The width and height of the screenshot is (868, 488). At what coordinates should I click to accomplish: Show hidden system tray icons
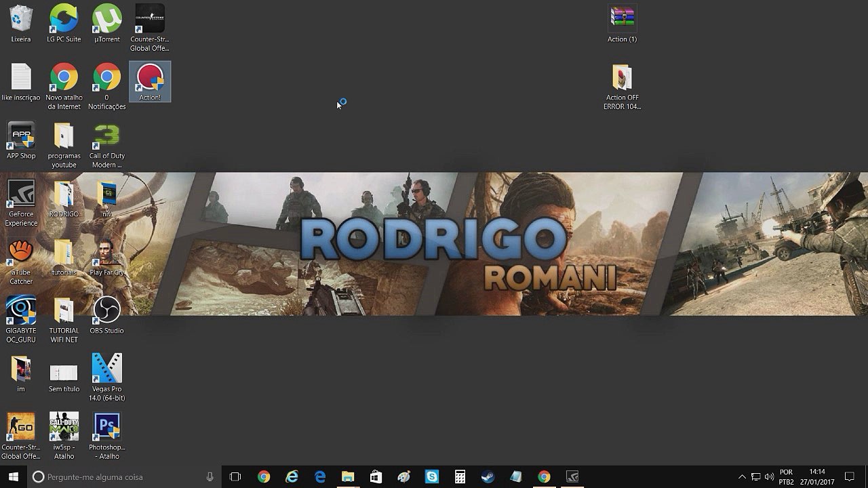click(x=741, y=476)
